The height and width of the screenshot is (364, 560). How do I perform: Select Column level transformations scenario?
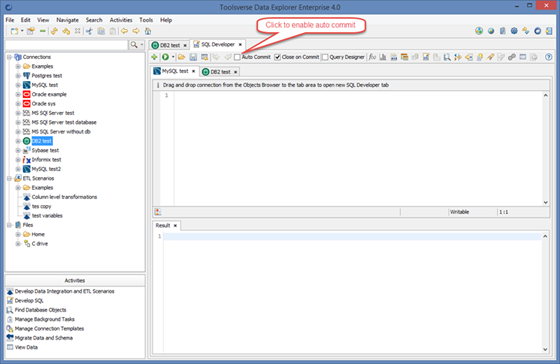pyautogui.click(x=64, y=197)
